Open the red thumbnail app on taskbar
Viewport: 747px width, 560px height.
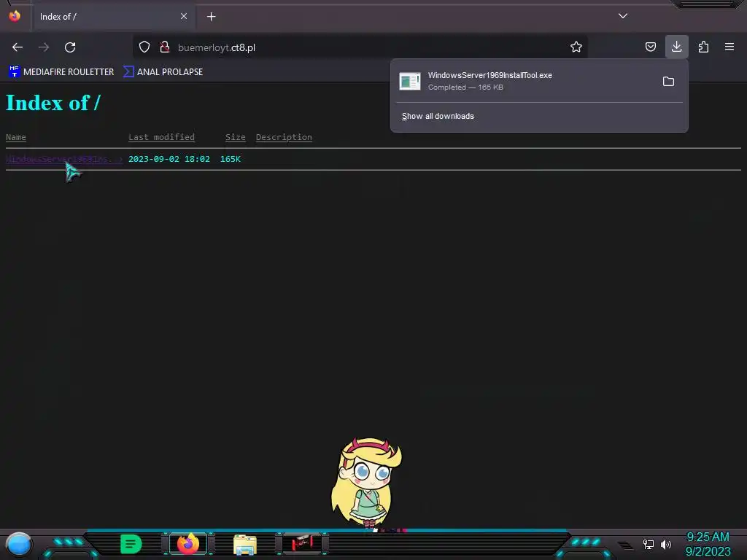[302, 543]
